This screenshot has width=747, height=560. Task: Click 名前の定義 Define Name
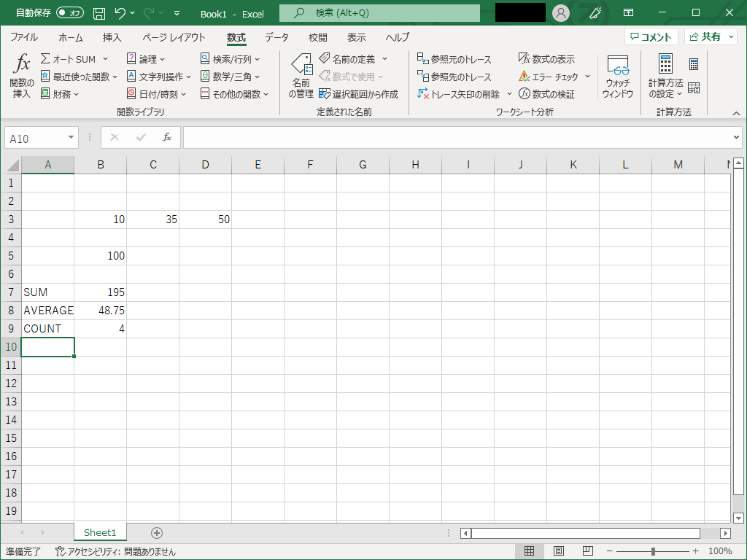[x=347, y=59]
